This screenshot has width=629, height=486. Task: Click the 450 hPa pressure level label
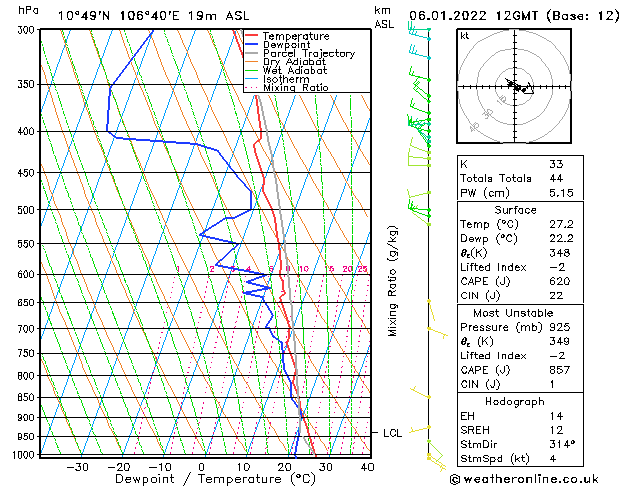click(x=28, y=173)
